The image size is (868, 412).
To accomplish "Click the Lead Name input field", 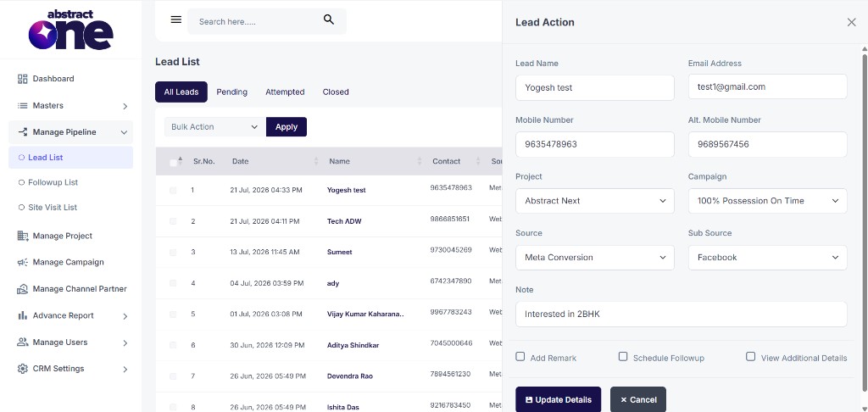I will click(x=595, y=87).
